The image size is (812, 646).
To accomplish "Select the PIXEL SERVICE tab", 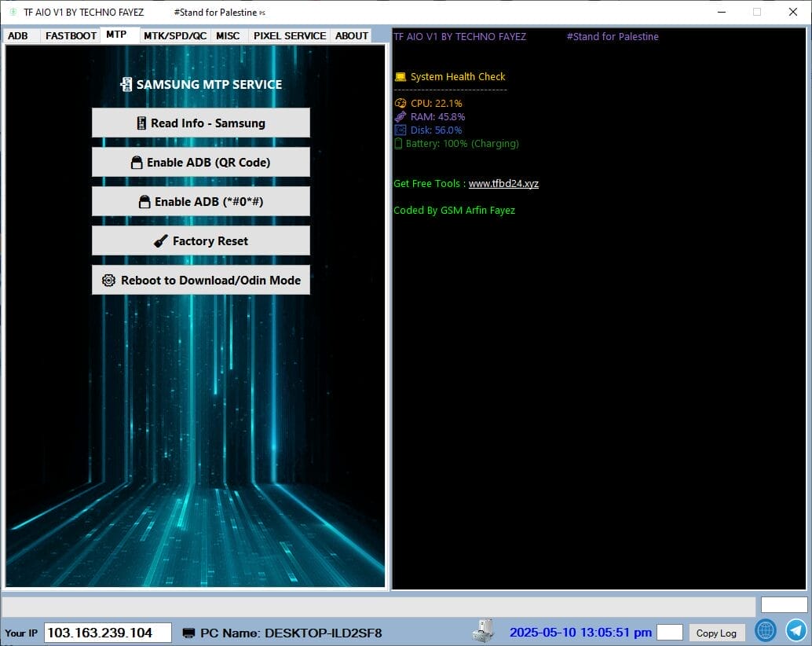I will (x=289, y=35).
